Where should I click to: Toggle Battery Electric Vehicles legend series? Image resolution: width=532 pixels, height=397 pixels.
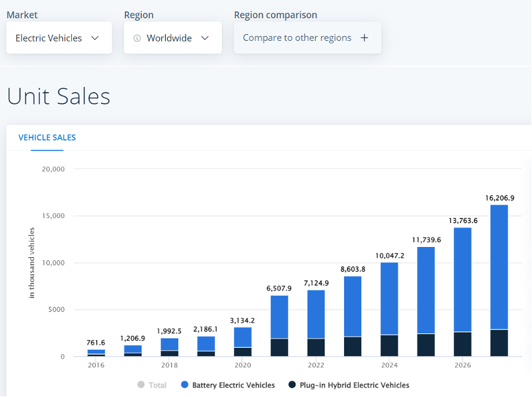pos(233,385)
